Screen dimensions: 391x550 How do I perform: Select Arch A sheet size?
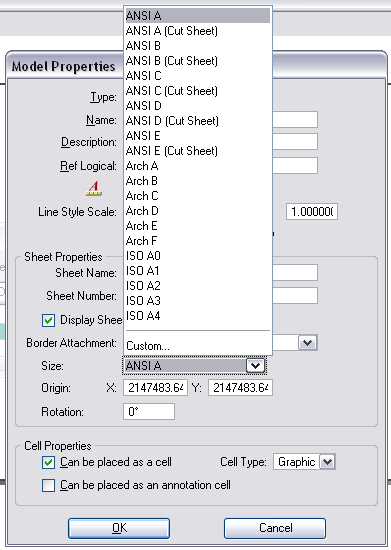coord(198,166)
